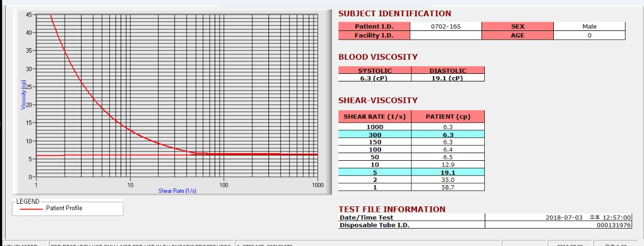Screen dimensions: 644x246
Task: Click the shear rate 1000 cell
Action: point(374,127)
